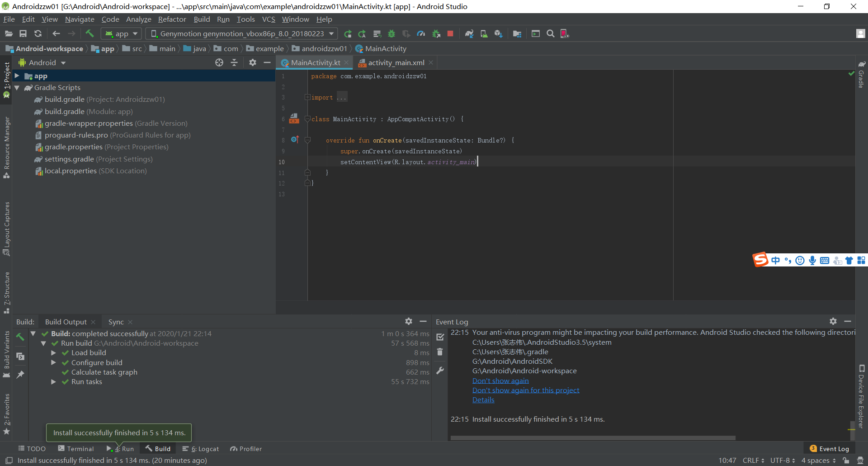Click the Debug app bug icon

pos(392,33)
